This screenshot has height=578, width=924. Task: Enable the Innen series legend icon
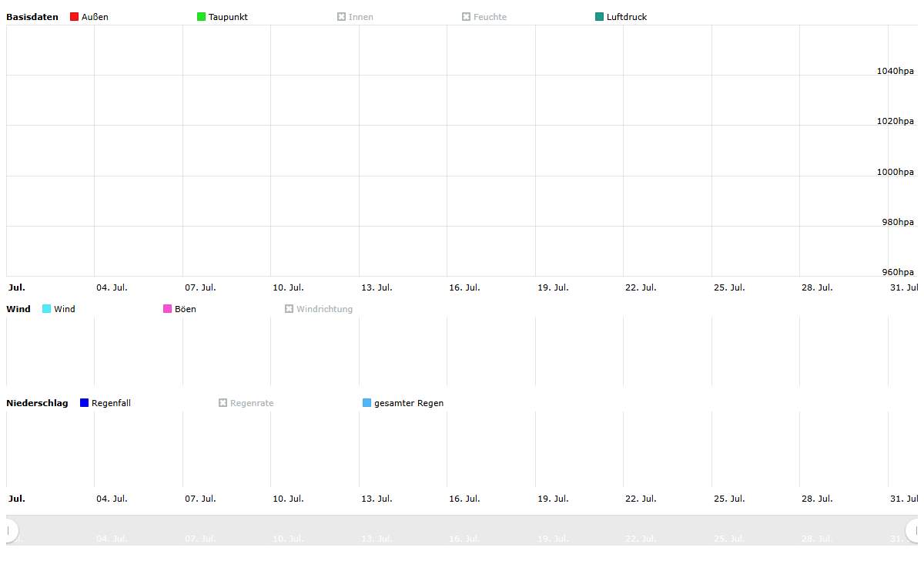tap(341, 17)
